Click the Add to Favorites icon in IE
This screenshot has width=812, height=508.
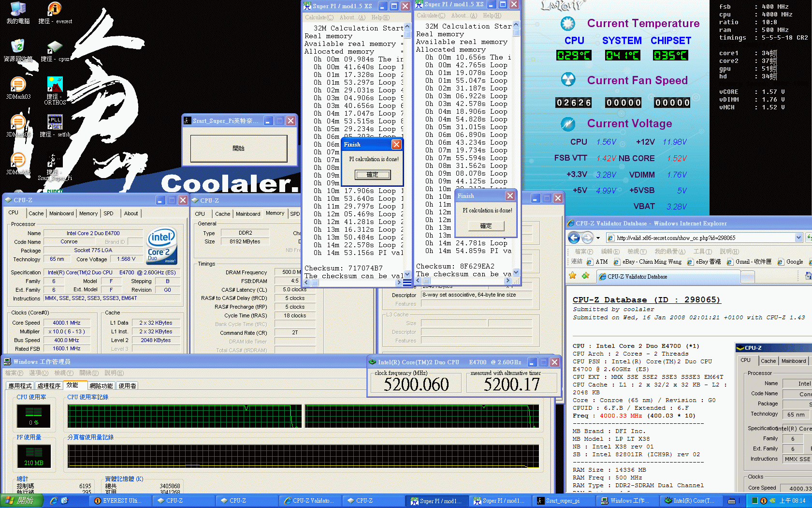tap(585, 276)
